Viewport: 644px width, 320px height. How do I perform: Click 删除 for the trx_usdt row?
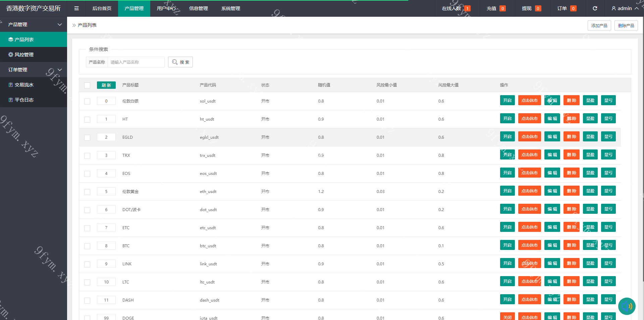click(572, 154)
